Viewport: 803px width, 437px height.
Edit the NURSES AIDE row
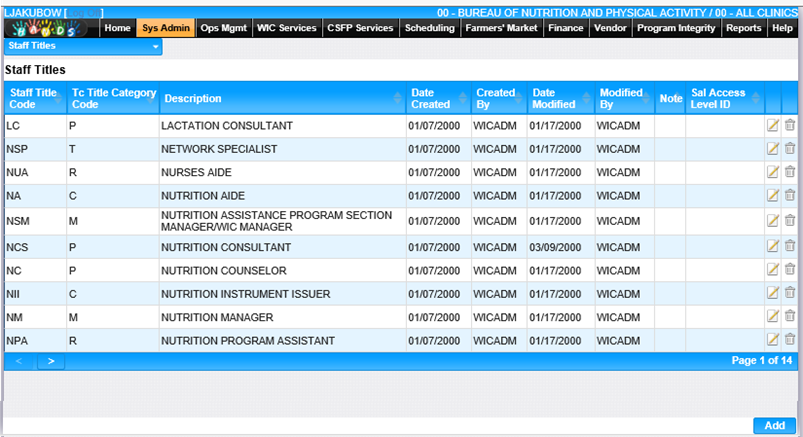point(773,172)
